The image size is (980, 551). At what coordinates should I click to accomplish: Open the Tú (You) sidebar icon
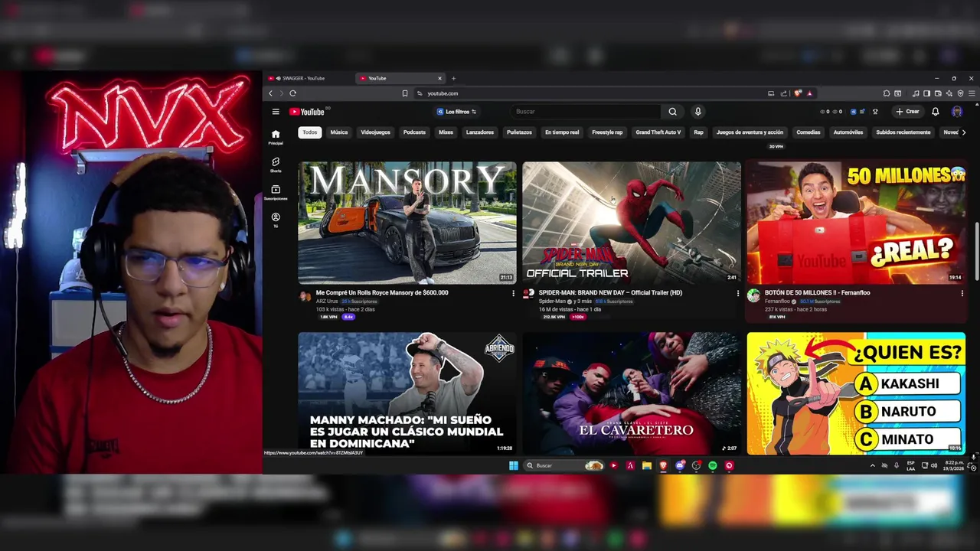coord(276,220)
